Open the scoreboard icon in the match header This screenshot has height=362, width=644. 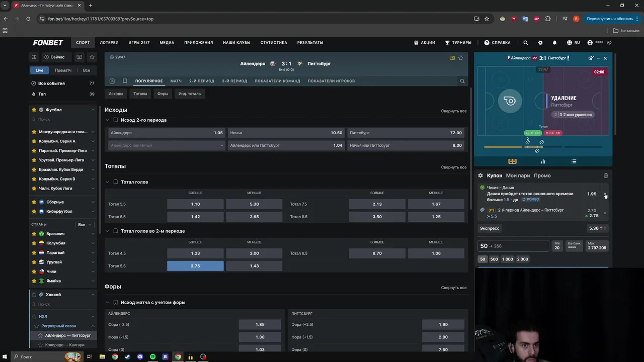click(x=452, y=58)
